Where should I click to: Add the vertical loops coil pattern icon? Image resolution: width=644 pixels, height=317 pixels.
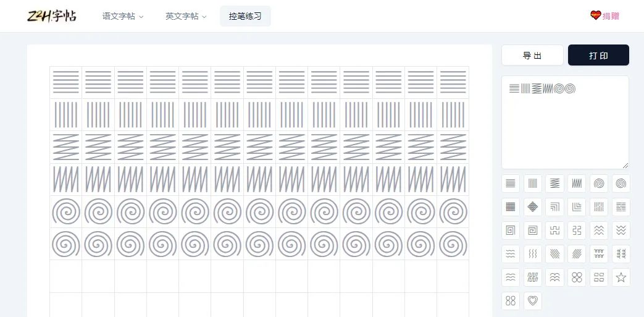tap(621, 254)
